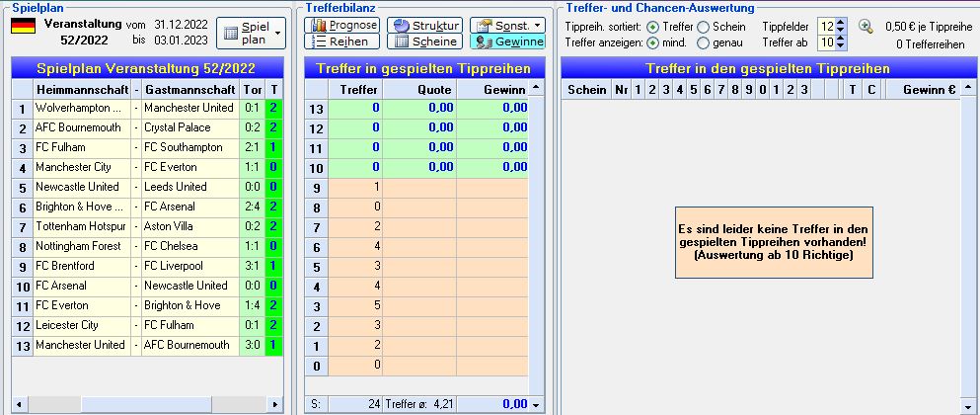
Task: Open the Reihen view
Action: tap(341, 41)
